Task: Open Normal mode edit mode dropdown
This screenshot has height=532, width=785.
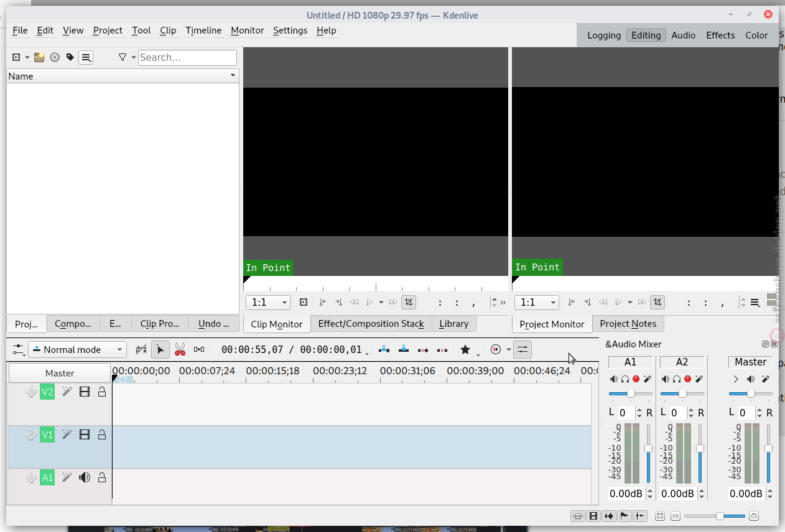Action: (77, 349)
